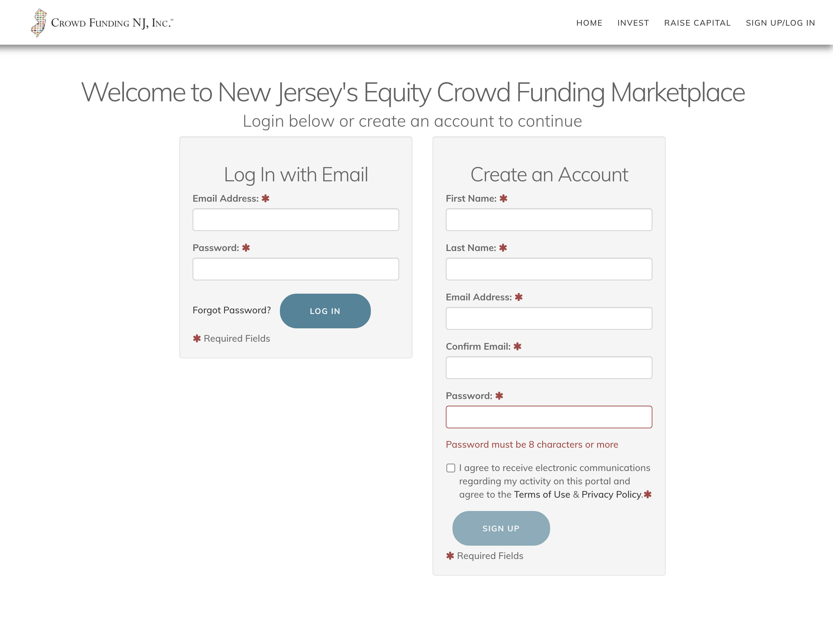Focus the red-outlined signup Password field
Image resolution: width=833 pixels, height=644 pixels.
pyautogui.click(x=549, y=417)
